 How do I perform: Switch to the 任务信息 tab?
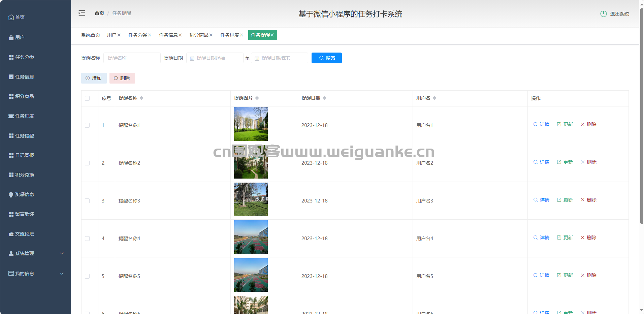168,35
